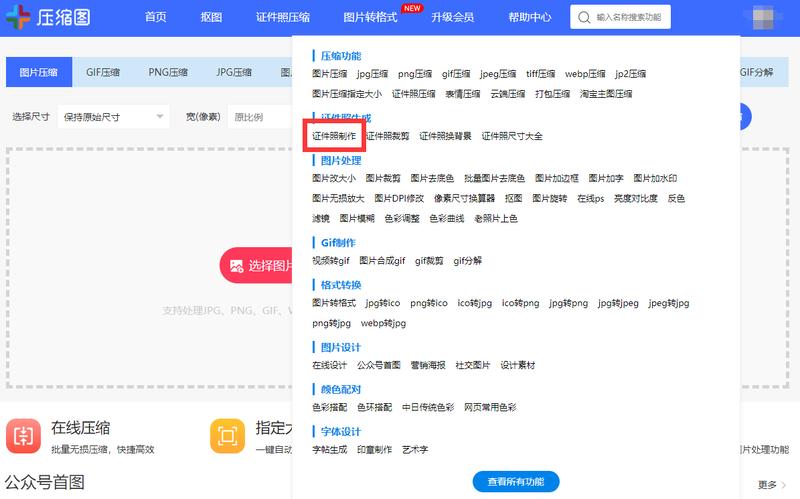800x499 pixels.
Task: Click the search magnifier icon
Action: point(584,17)
